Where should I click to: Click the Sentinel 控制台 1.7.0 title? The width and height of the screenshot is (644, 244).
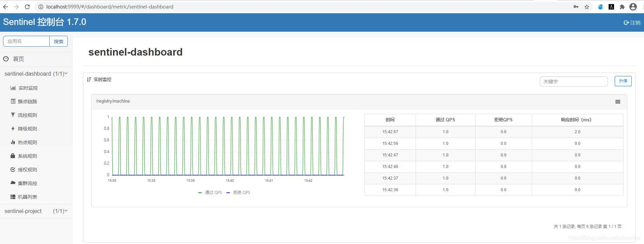click(x=45, y=22)
